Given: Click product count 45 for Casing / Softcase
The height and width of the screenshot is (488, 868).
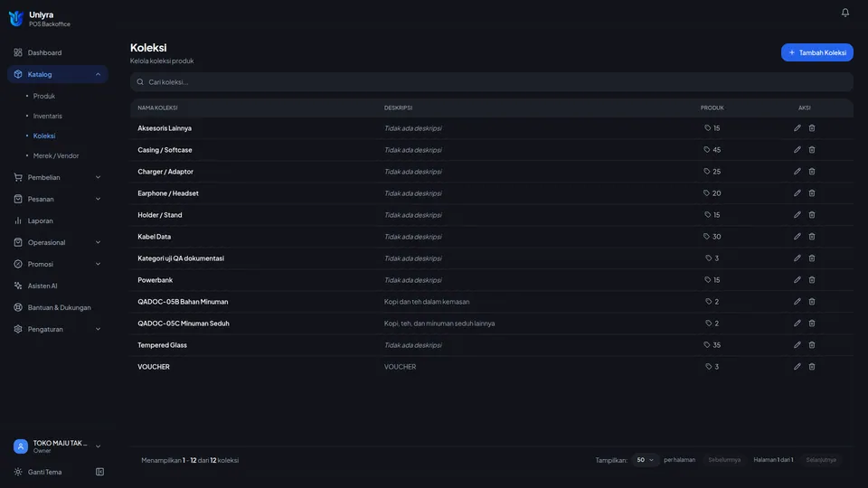Looking at the screenshot, I should coord(712,149).
